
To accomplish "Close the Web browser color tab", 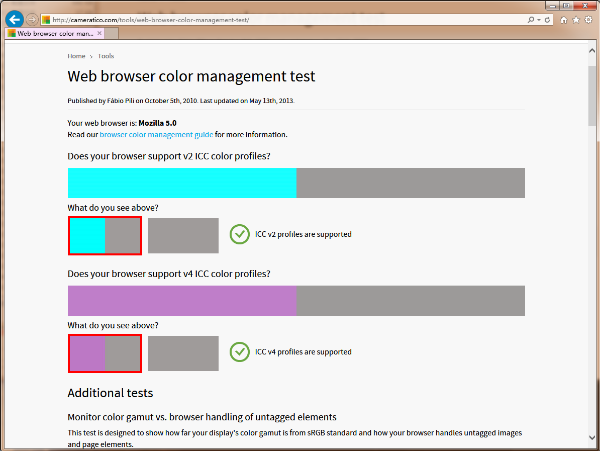I will 99,33.
